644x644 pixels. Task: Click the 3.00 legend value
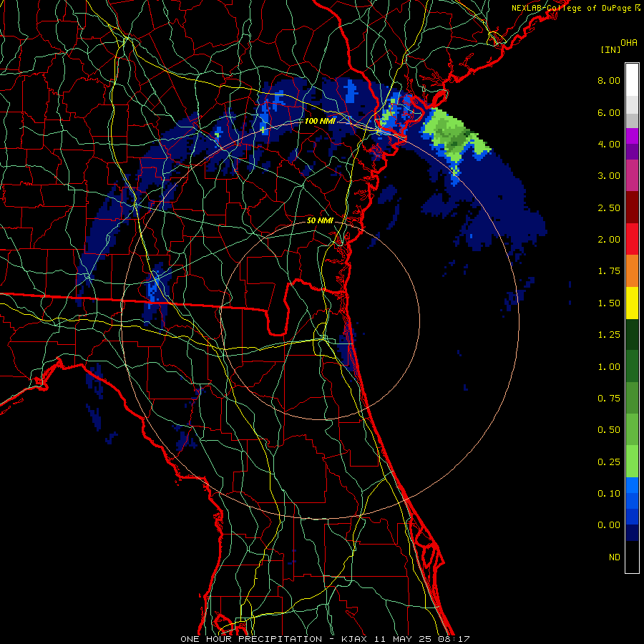609,176
